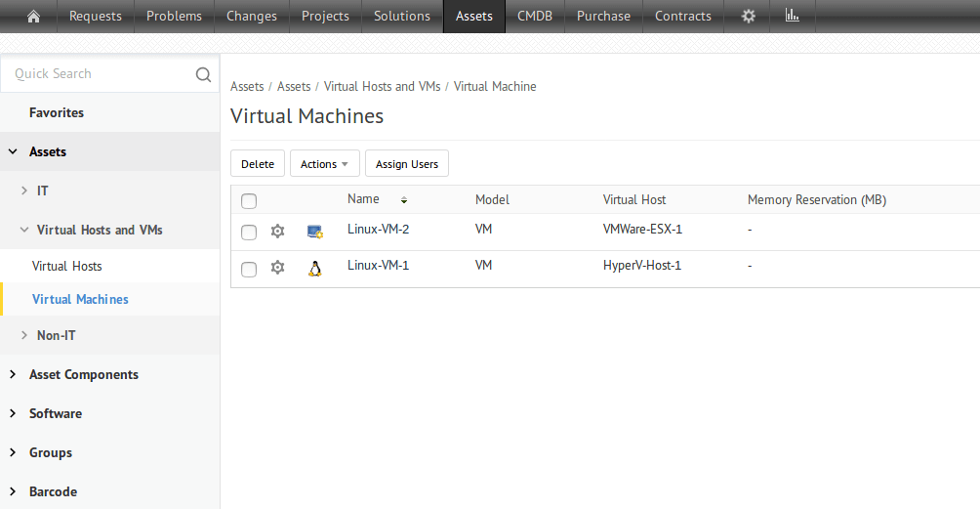Open the Reports bar chart icon
The height and width of the screenshot is (509, 980).
[792, 16]
